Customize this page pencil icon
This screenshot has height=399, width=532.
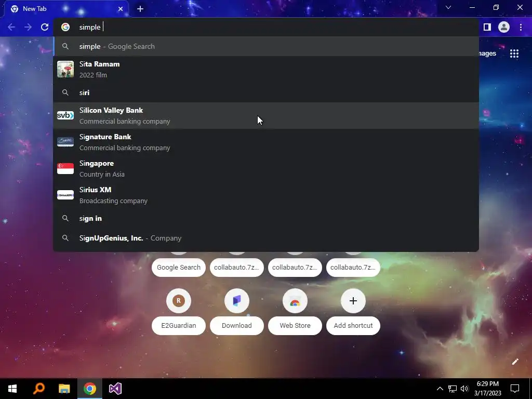coord(515,362)
